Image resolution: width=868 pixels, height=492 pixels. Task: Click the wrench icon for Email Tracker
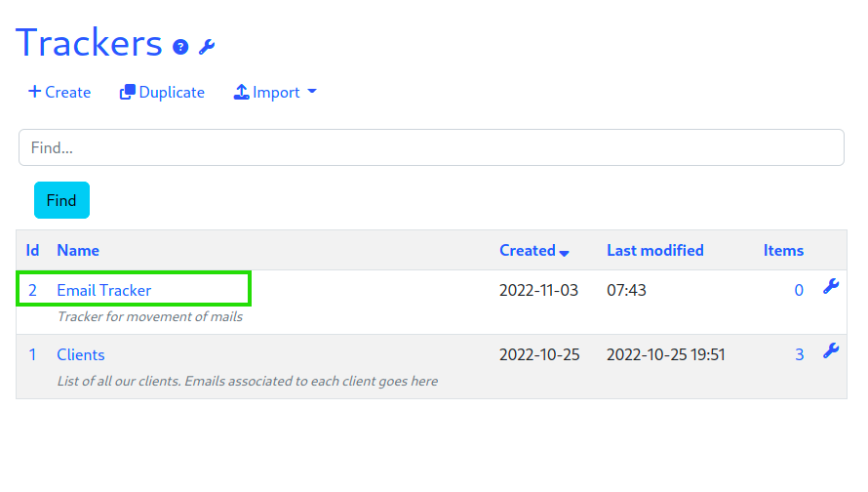click(x=830, y=286)
